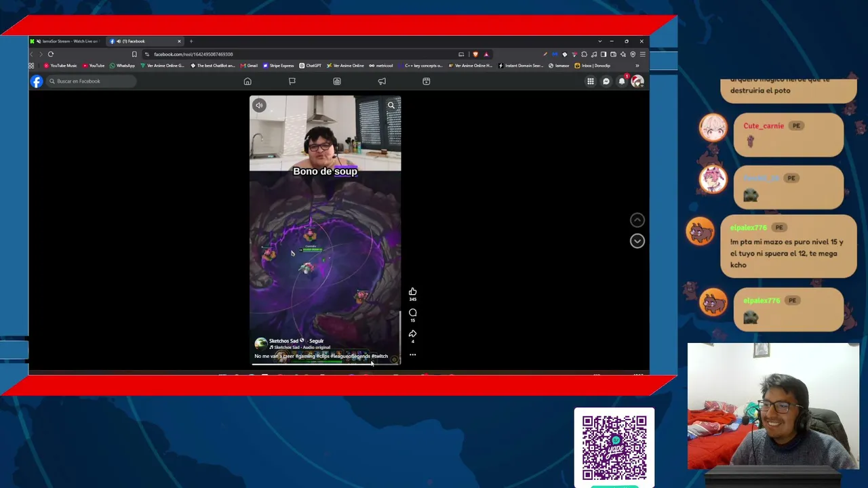
Task: Expand the browser tab search dropdown
Action: (x=599, y=41)
